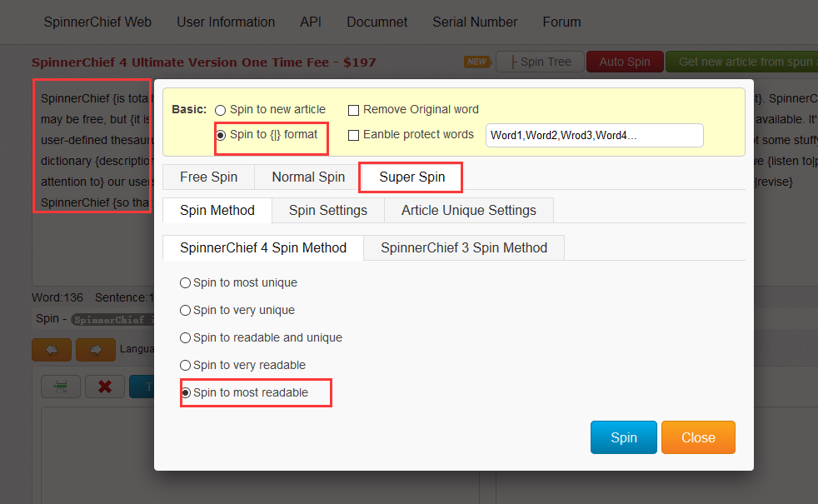Screen dimensions: 818x504
Task: Choose Spin to readable and unique
Action: click(x=185, y=337)
